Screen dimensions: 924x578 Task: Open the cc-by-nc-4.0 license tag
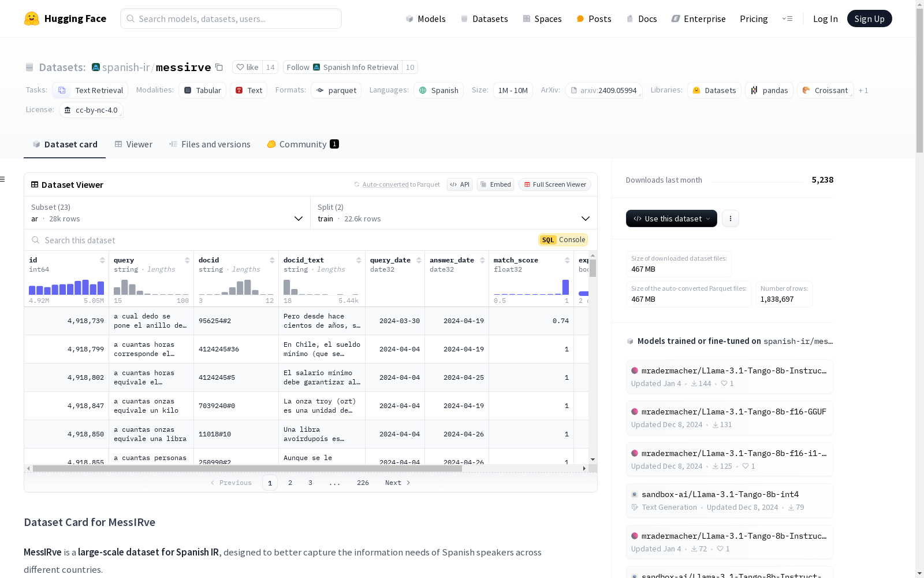(x=91, y=110)
